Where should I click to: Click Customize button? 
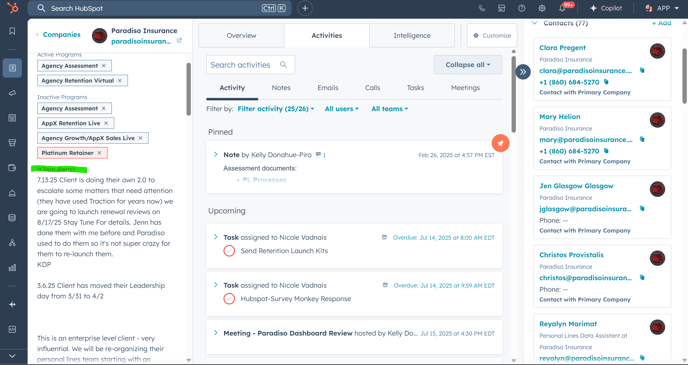click(492, 36)
